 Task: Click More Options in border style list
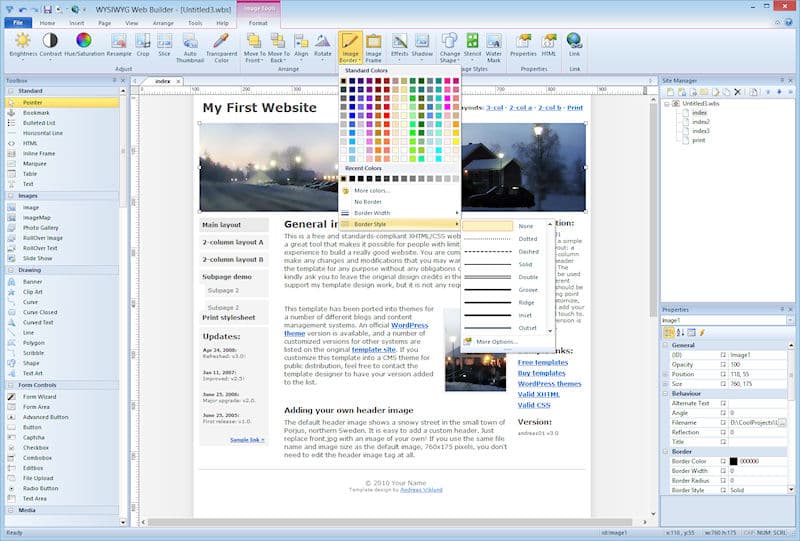497,341
